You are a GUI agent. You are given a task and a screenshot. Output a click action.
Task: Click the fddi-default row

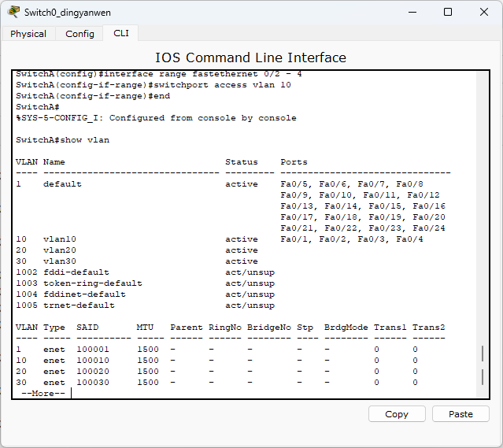point(146,272)
